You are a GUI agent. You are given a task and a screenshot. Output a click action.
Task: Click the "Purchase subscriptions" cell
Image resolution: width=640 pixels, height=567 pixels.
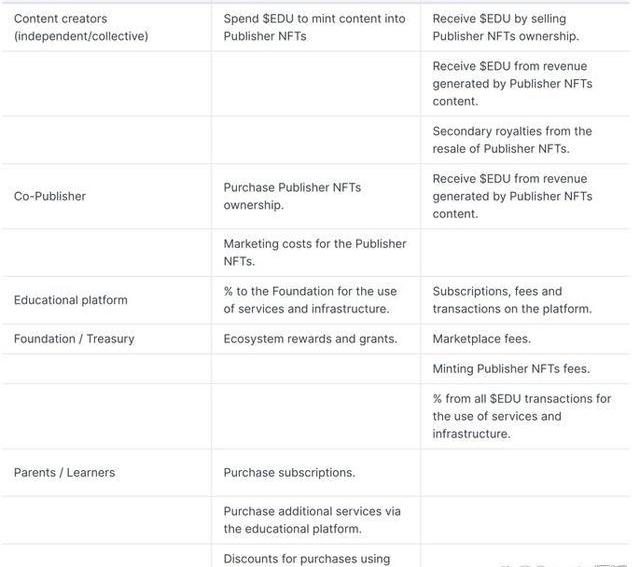[x=289, y=472]
